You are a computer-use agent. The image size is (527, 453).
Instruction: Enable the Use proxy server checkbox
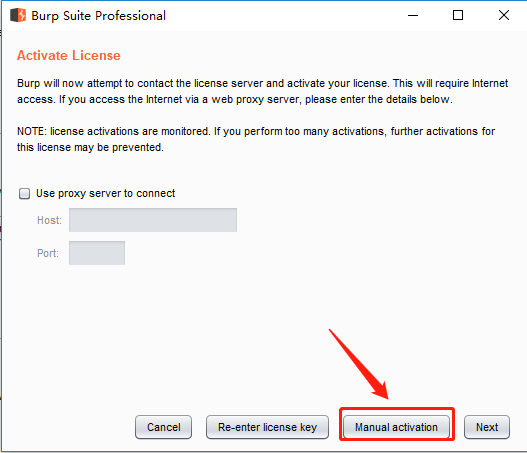[24, 194]
